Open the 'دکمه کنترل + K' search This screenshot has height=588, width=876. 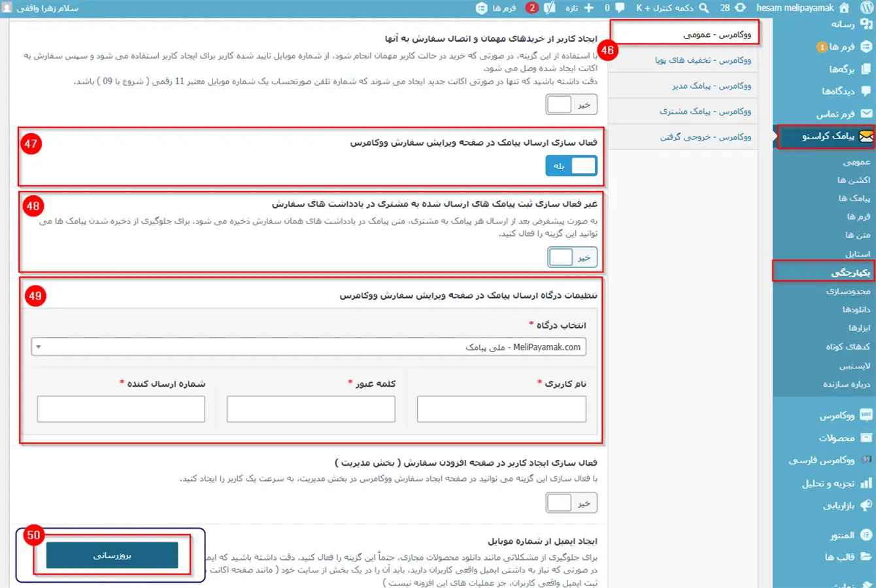673,8
